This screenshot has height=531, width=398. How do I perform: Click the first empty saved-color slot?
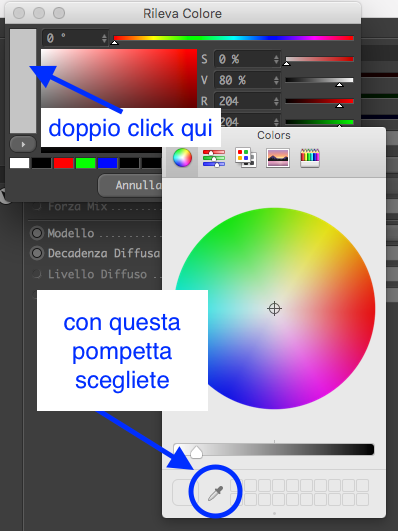(x=236, y=486)
